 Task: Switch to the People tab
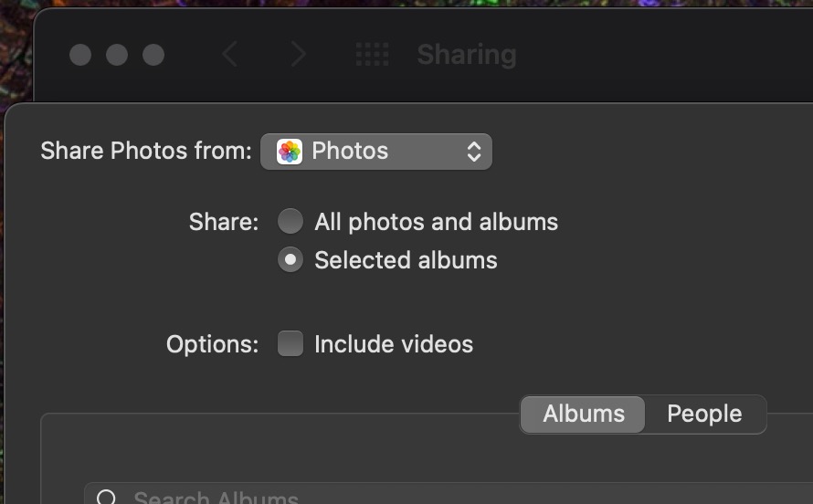[704, 415]
